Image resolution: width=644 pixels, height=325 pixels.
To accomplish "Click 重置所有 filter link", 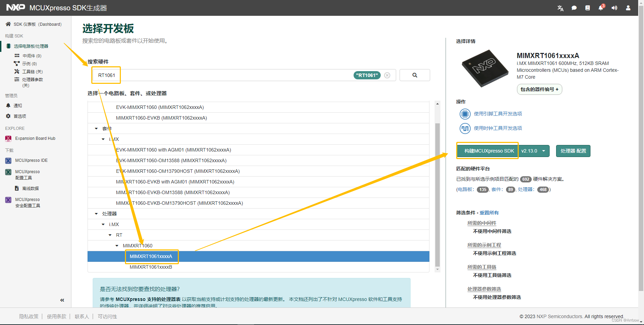I will tap(489, 213).
